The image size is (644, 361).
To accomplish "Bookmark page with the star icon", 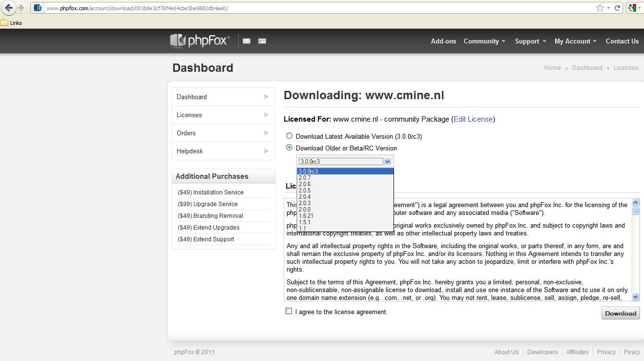I will [600, 8].
